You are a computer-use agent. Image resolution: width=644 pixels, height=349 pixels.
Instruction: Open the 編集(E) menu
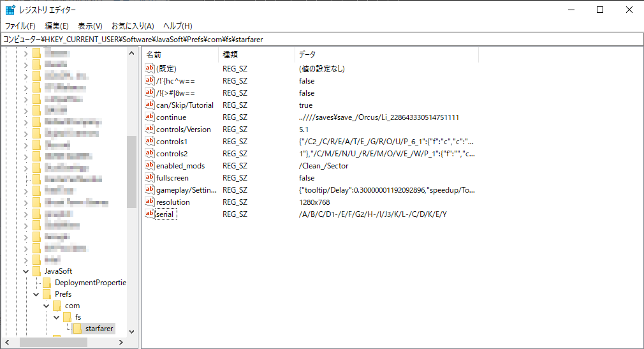57,26
